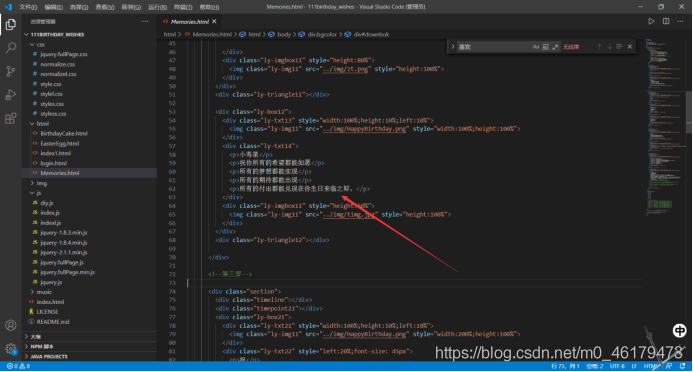693x372 pixels.
Task: Select the Memories.html editor tab
Action: (x=190, y=21)
